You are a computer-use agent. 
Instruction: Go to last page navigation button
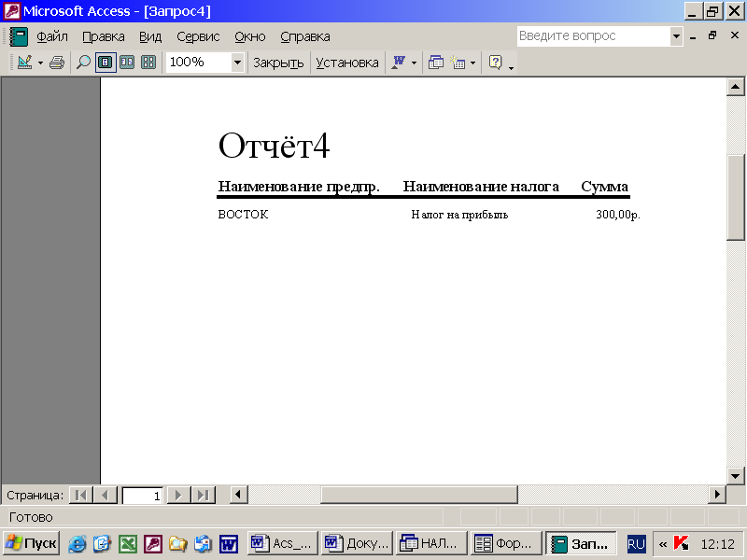click(204, 496)
